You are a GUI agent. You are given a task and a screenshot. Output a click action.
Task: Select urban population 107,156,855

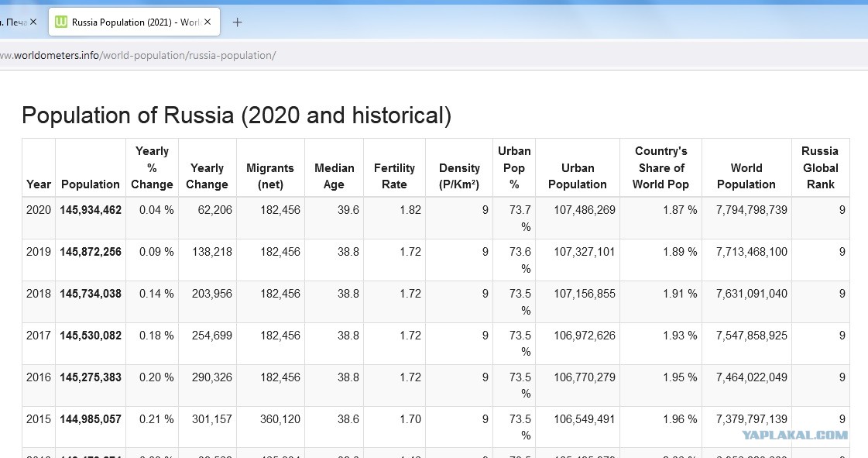click(x=585, y=294)
